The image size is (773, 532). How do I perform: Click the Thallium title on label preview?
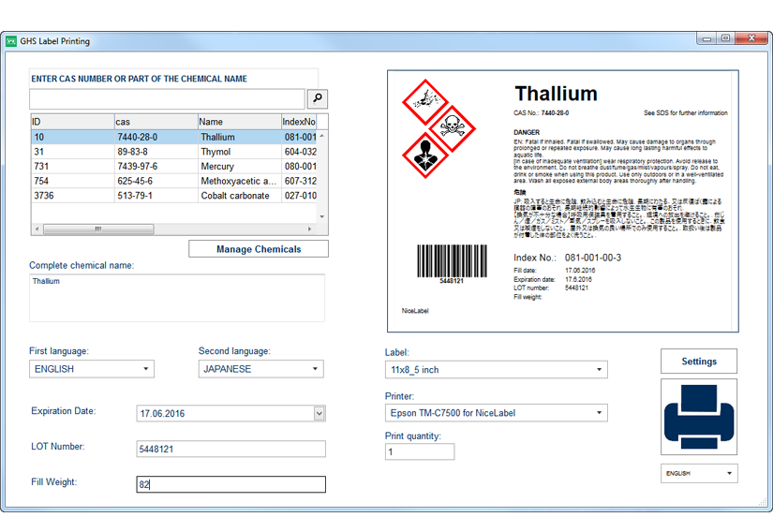tap(556, 94)
